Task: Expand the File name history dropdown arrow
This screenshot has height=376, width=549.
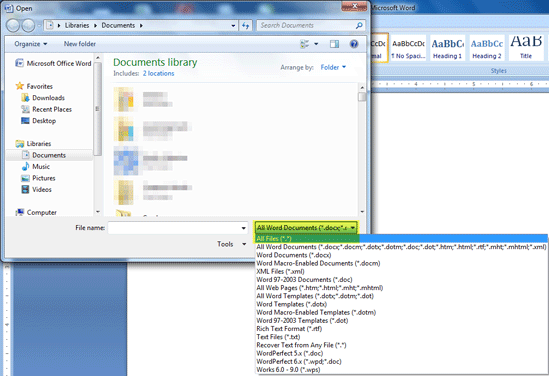Action: (243, 228)
